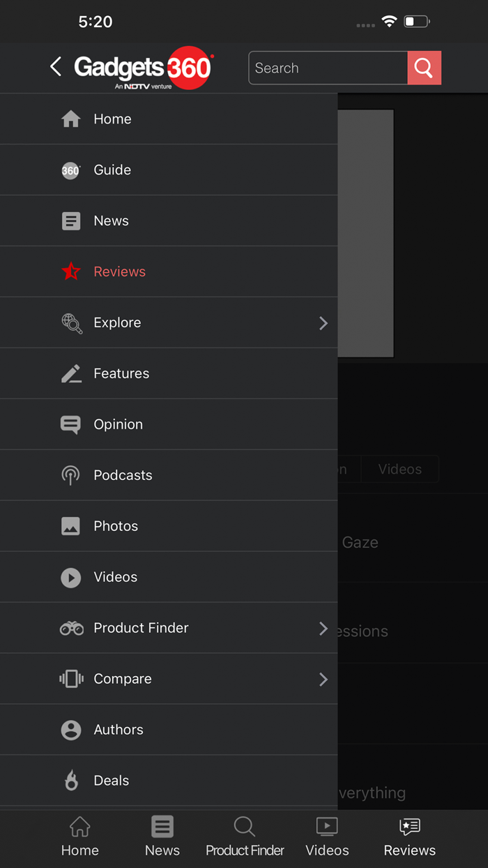
Task: Tap the Opinion speech bubble icon
Action: click(x=71, y=425)
